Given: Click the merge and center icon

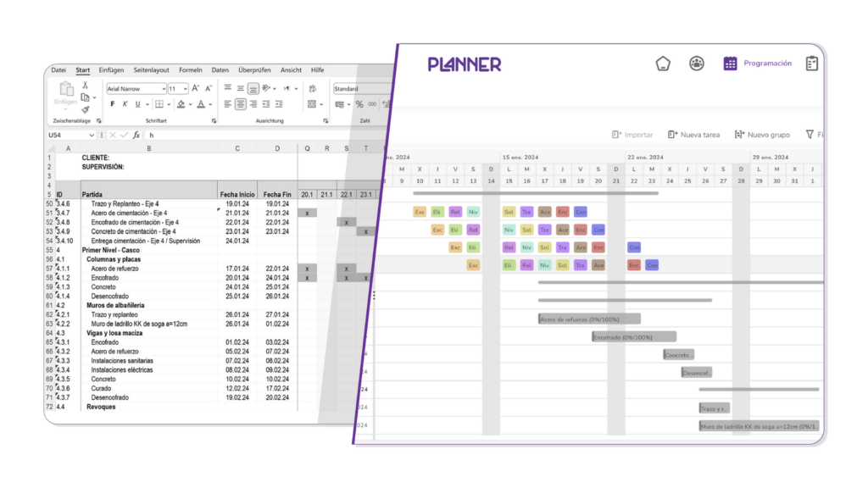Looking at the screenshot, I should [x=312, y=104].
